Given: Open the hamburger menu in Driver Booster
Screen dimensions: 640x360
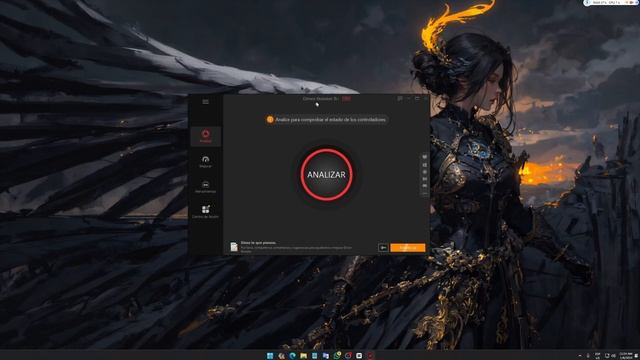Looking at the screenshot, I should (205, 101).
